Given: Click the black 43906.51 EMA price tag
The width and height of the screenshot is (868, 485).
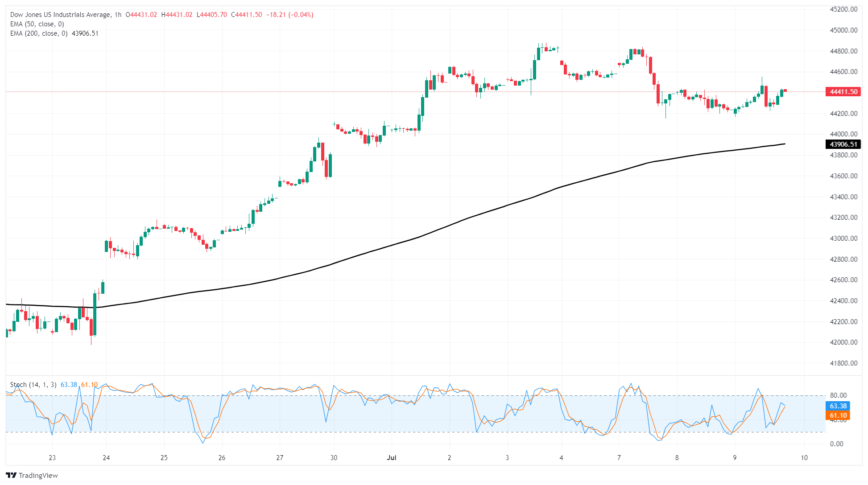Looking at the screenshot, I should click(x=843, y=144).
